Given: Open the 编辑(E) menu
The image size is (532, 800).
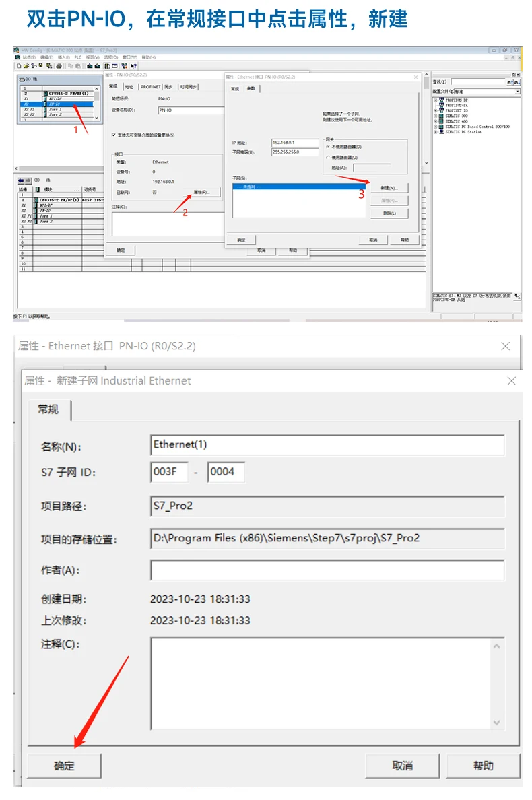Looking at the screenshot, I should click(46, 57).
